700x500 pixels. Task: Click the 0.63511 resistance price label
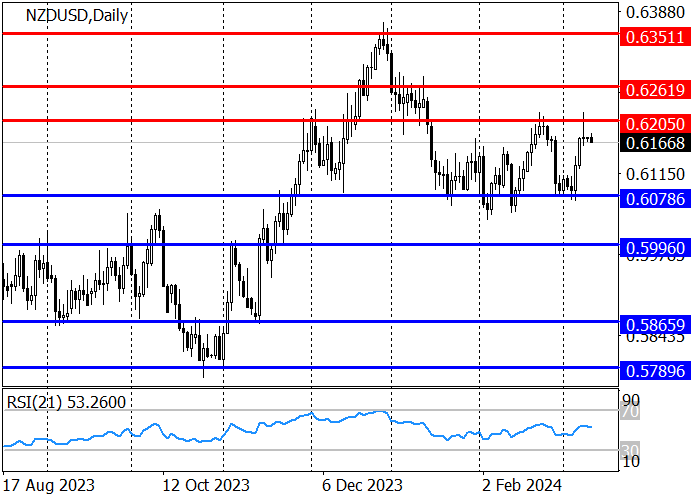[655, 37]
